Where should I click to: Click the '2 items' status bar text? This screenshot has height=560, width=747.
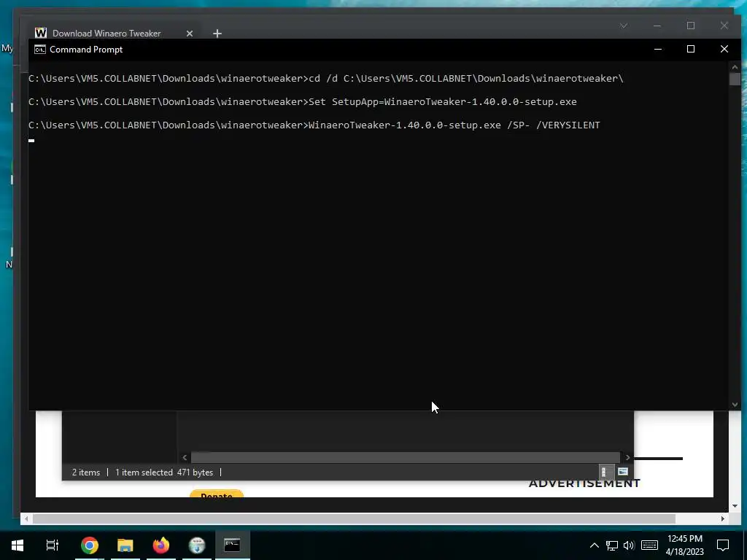coord(86,472)
